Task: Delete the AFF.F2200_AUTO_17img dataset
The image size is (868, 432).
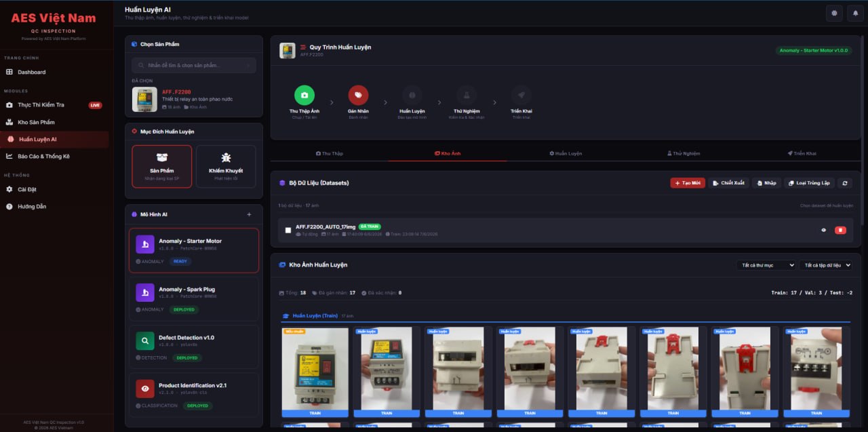Action: point(840,231)
